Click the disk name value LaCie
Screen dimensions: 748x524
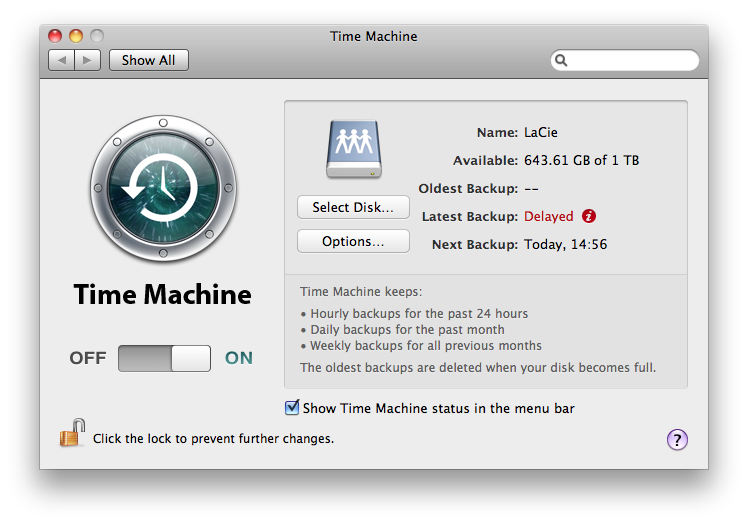540,132
